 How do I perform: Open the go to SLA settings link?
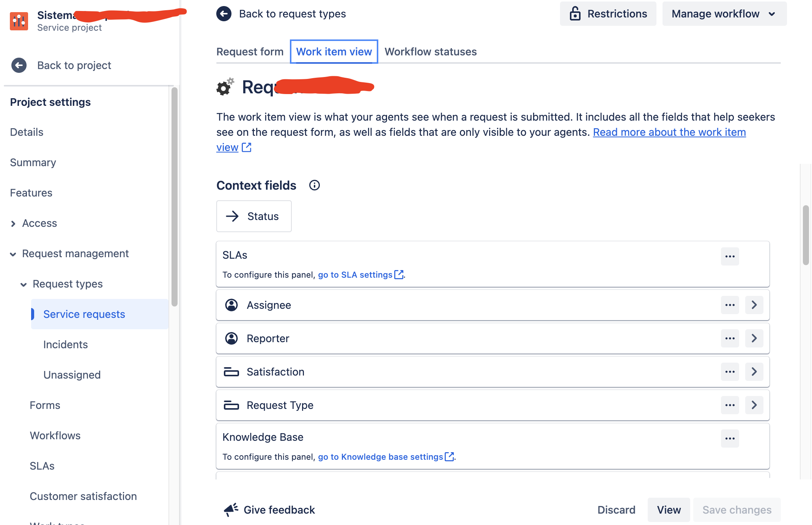pyautogui.click(x=355, y=274)
